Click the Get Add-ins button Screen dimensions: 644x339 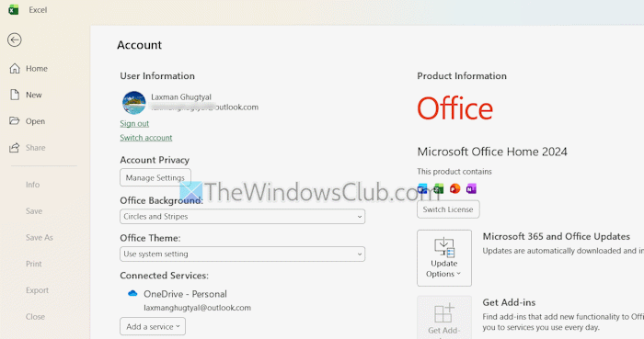tap(444, 318)
